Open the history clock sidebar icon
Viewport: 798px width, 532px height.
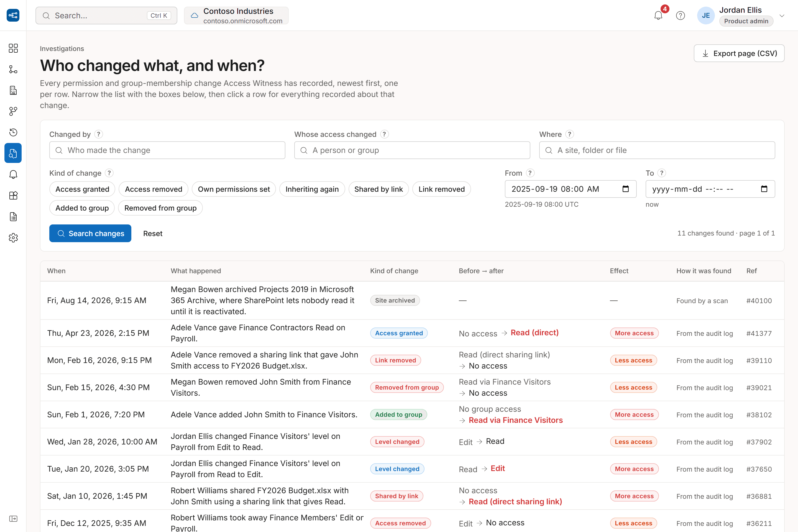(x=13, y=132)
